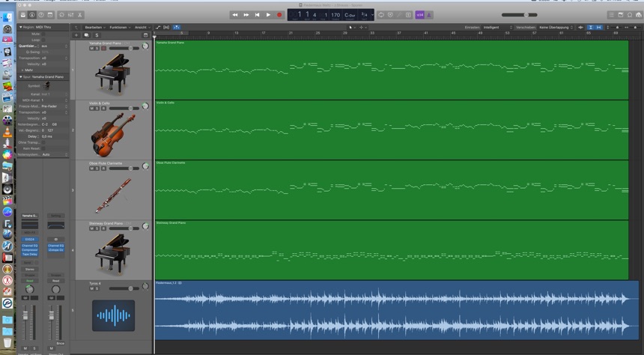Viewport: 644px width, 355px height.
Task: Click the EXS24 instrument slot
Action: [29, 239]
